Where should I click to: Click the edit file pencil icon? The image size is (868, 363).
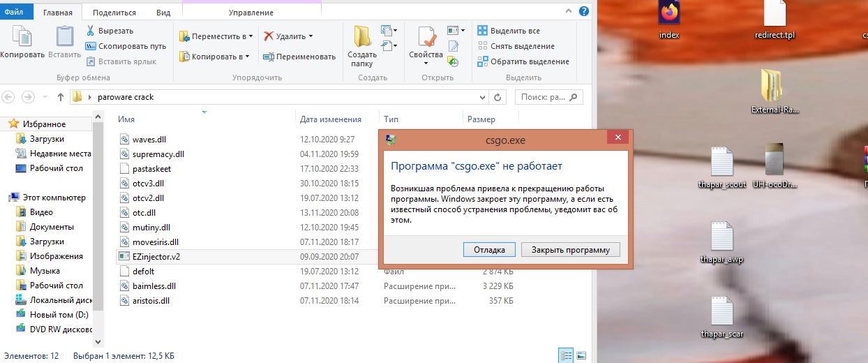coord(453,46)
